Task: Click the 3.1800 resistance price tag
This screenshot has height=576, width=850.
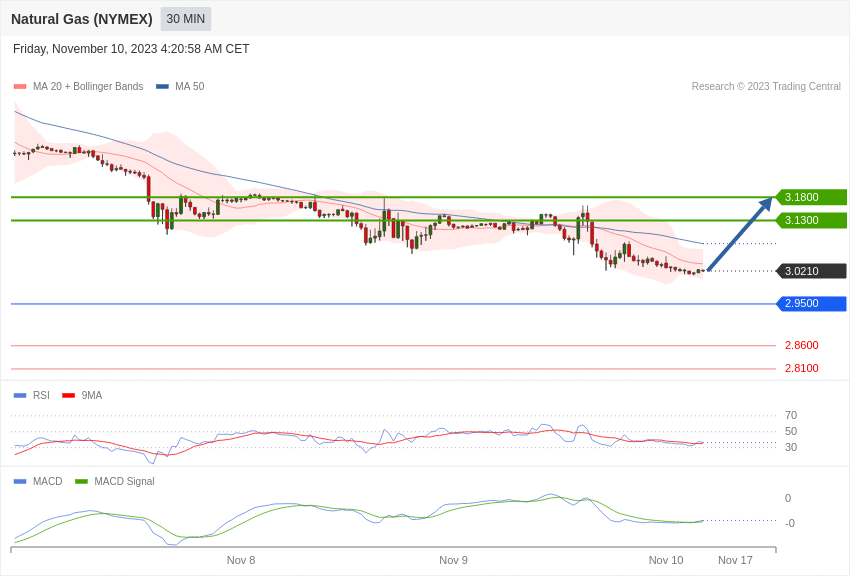Action: [811, 197]
